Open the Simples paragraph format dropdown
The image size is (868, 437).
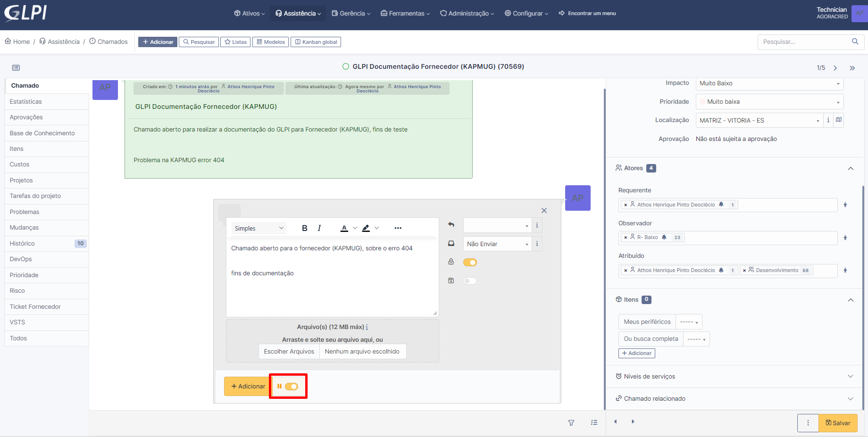click(x=259, y=228)
